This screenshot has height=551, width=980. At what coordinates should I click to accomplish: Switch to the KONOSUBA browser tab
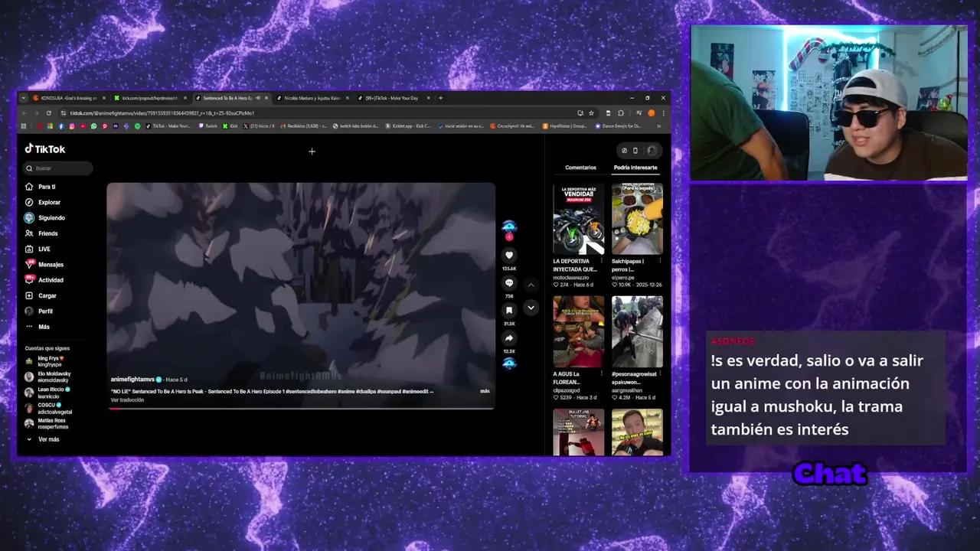[67, 98]
